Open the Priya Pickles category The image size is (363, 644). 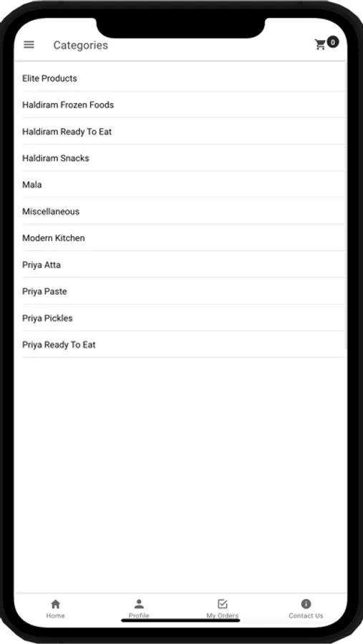pyautogui.click(x=183, y=318)
